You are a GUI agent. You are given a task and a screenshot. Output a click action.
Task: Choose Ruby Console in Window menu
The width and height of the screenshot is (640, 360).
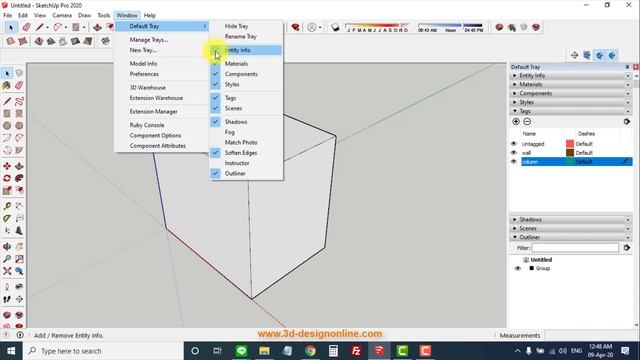click(x=147, y=125)
